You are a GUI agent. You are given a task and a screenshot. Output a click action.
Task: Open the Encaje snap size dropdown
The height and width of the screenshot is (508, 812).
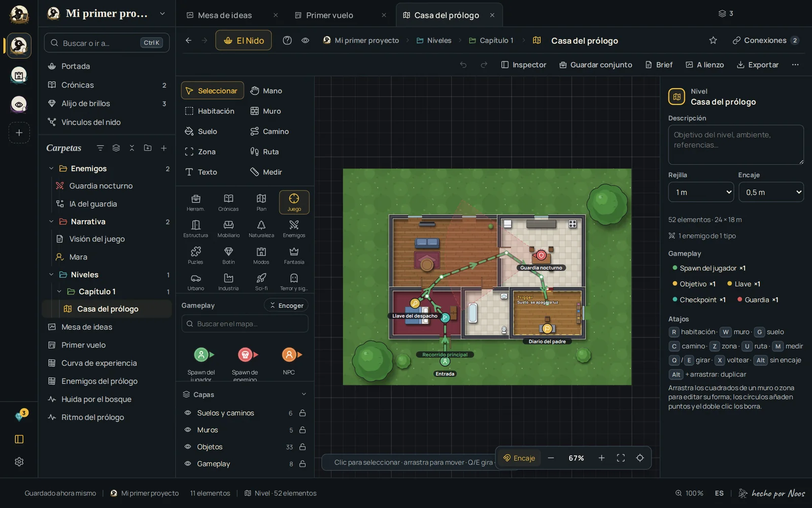[x=771, y=192]
